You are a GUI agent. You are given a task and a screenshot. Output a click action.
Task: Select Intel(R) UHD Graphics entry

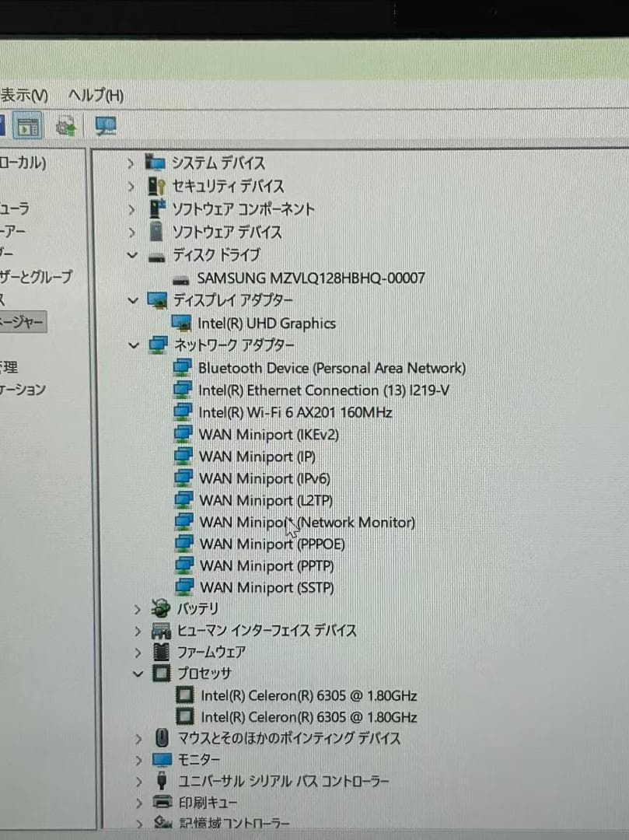coord(267,324)
